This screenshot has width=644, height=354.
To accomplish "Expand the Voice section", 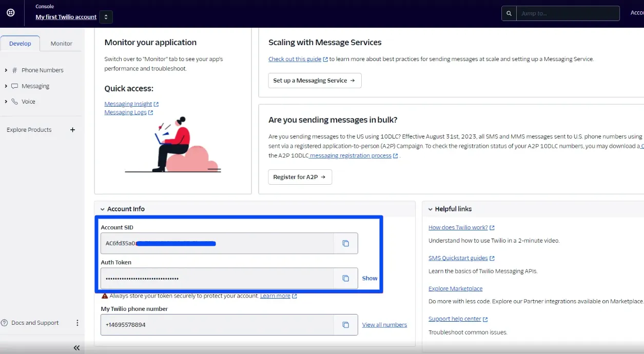I will [x=6, y=102].
